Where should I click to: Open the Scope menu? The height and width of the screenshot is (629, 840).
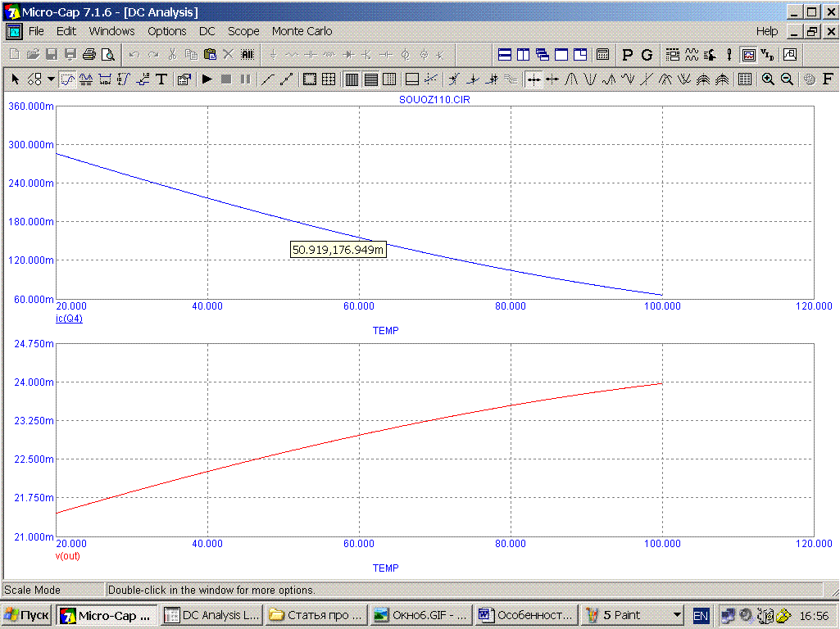pos(243,31)
